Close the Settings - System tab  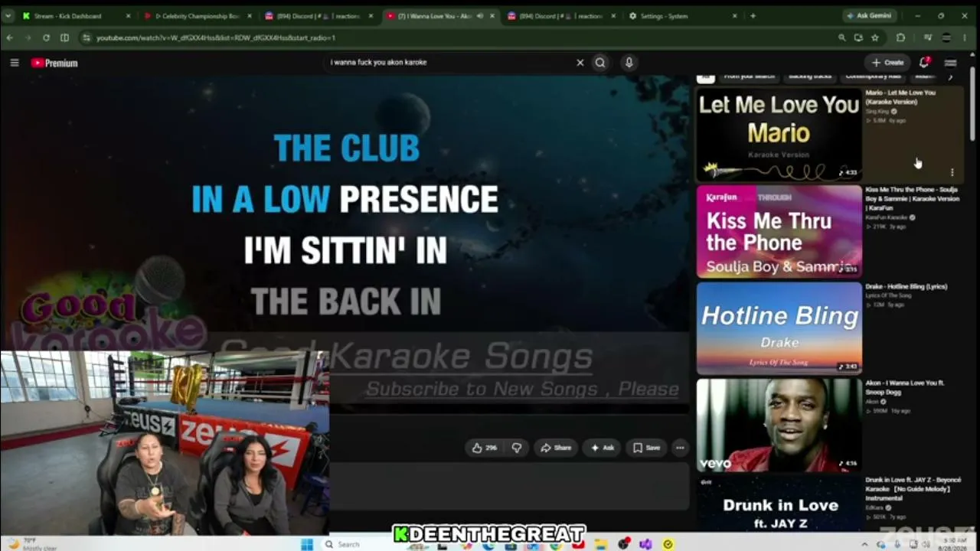pyautogui.click(x=735, y=16)
